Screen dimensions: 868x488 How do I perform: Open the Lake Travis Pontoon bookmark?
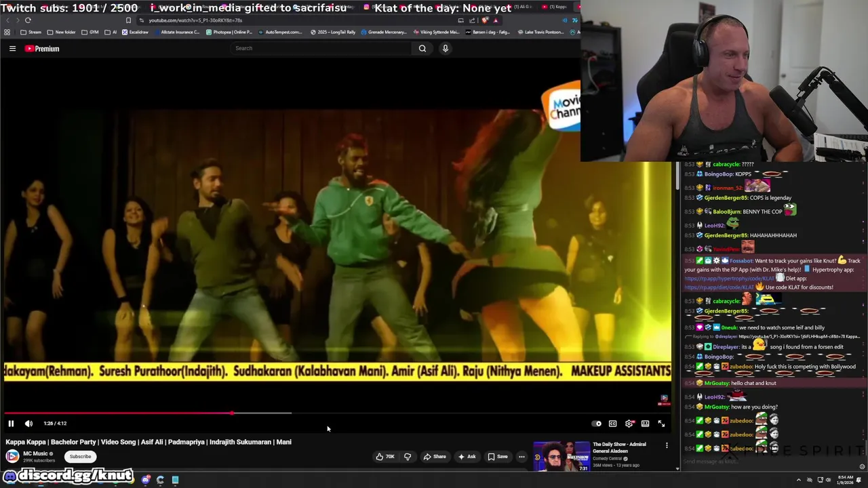[x=540, y=32]
